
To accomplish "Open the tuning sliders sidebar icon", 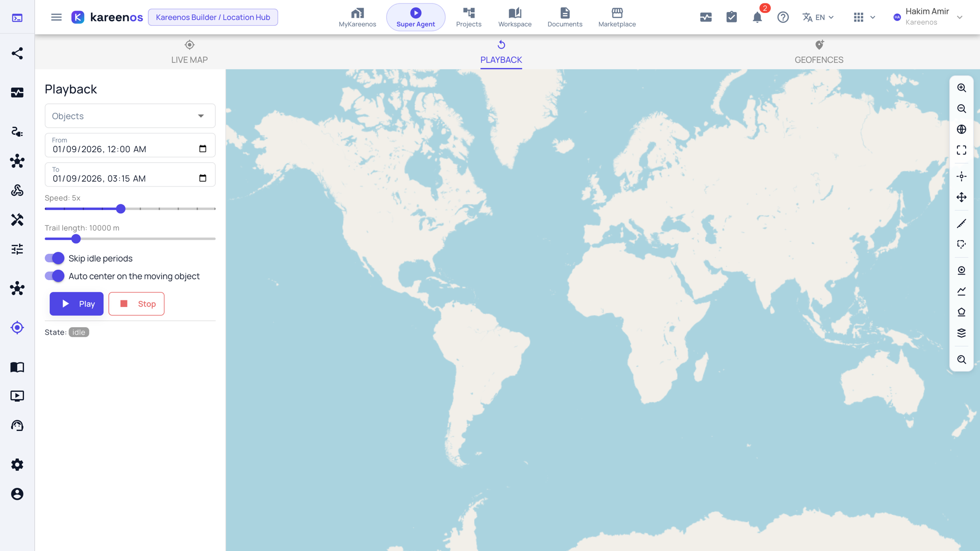I will click(17, 249).
